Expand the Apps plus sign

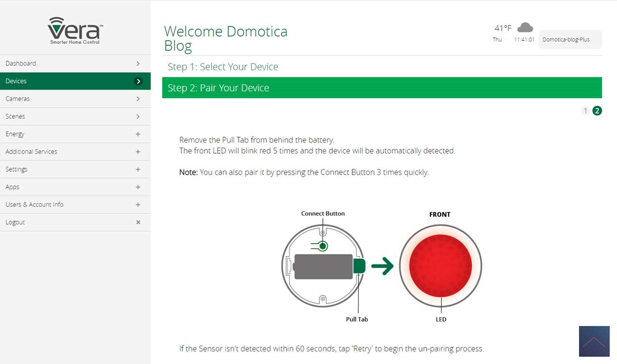[x=138, y=187]
